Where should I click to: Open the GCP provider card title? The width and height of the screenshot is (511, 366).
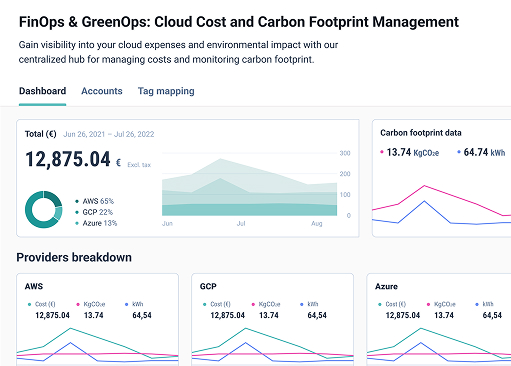208,287
